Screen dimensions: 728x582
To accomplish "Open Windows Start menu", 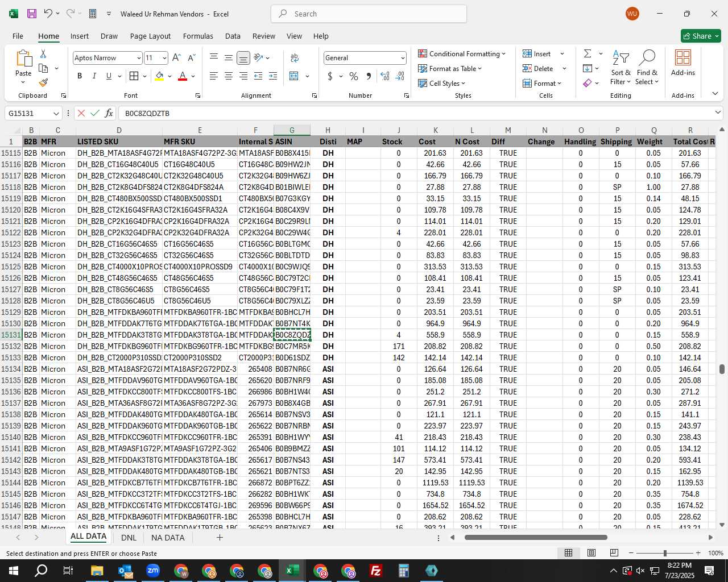I will [x=13, y=571].
